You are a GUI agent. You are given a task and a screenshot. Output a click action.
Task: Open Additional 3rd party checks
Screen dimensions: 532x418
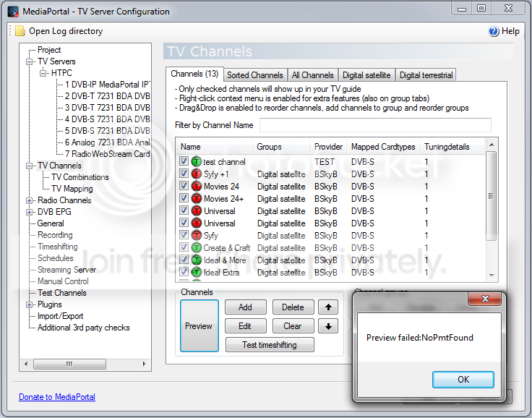83,328
